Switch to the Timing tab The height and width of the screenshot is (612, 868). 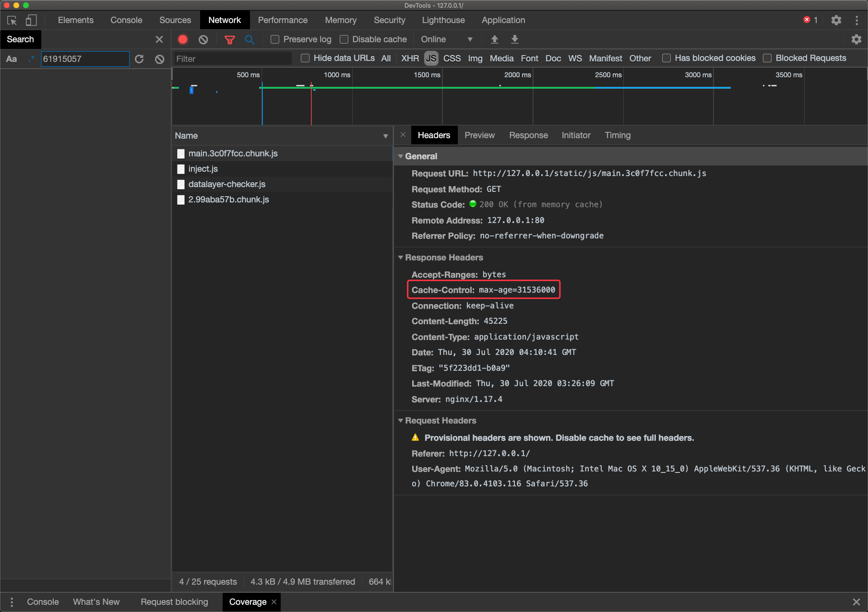618,135
